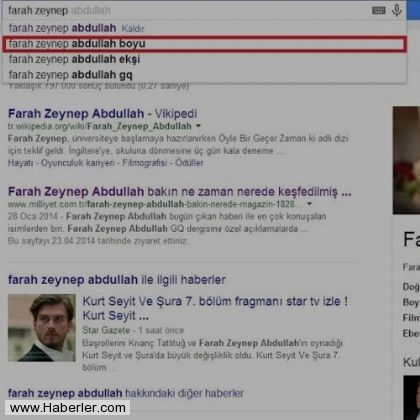Open 'farah zeynep abdullah ile ilgili haberler'

click(117, 280)
